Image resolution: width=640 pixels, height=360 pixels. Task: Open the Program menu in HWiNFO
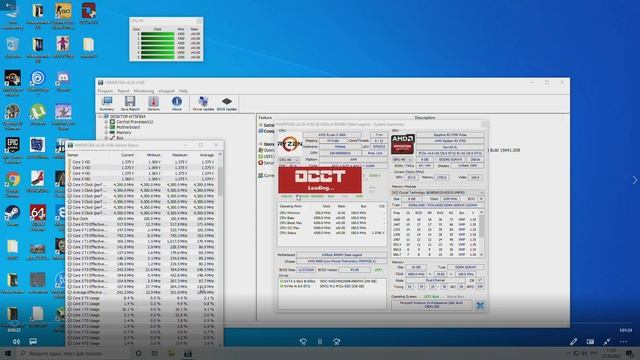(105, 91)
